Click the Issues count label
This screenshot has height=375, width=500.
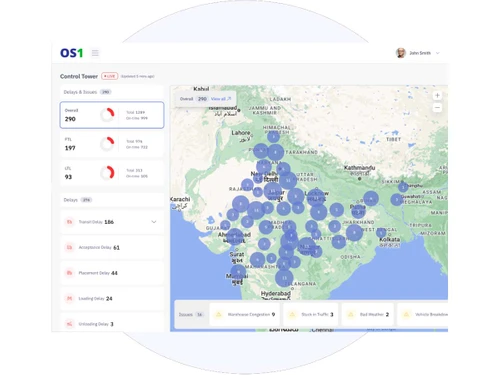pyautogui.click(x=191, y=314)
